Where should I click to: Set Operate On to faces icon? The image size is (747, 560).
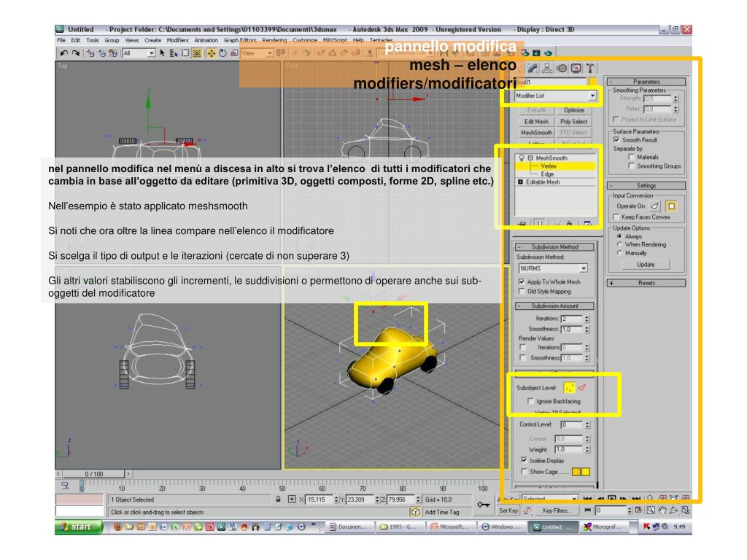tap(654, 206)
